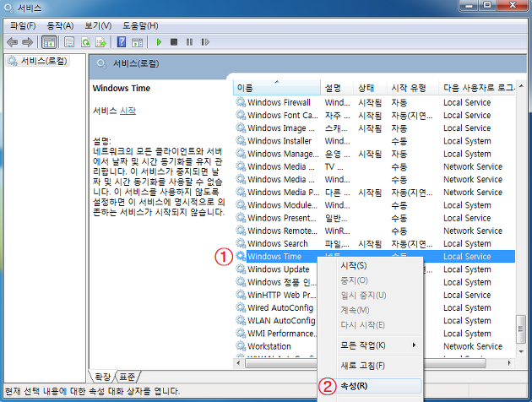Viewport: 532px width, 402px height.
Task: Click the Back arrow toolbar icon
Action: [12, 42]
